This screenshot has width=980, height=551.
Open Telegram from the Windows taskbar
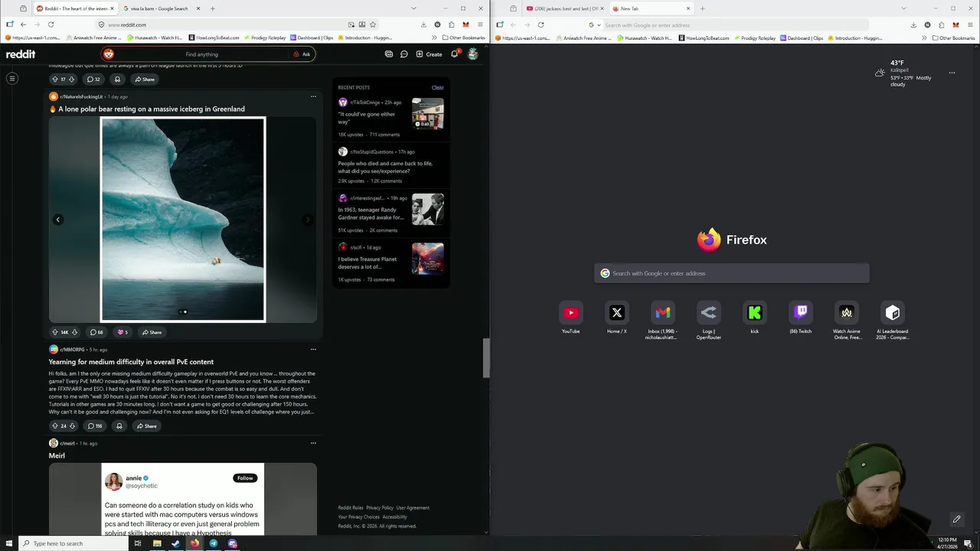tap(214, 543)
